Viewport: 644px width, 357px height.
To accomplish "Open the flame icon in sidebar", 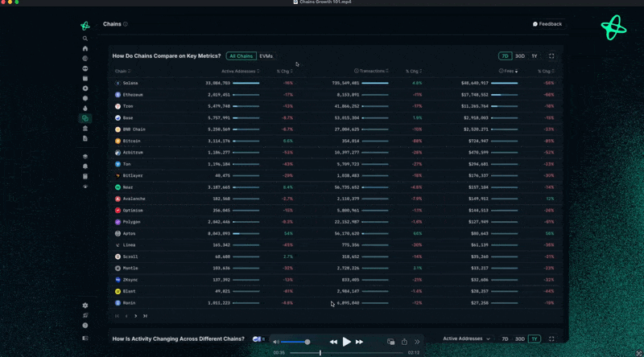I will 85,109.
